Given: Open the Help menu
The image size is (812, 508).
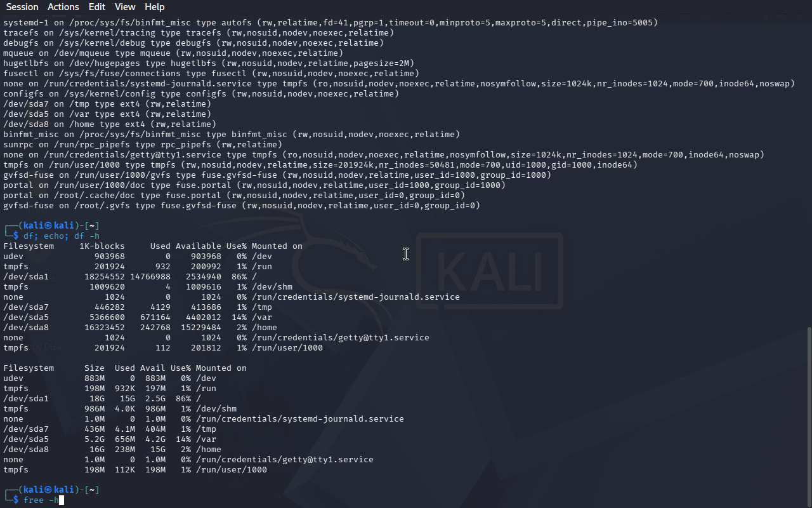Looking at the screenshot, I should 155,7.
